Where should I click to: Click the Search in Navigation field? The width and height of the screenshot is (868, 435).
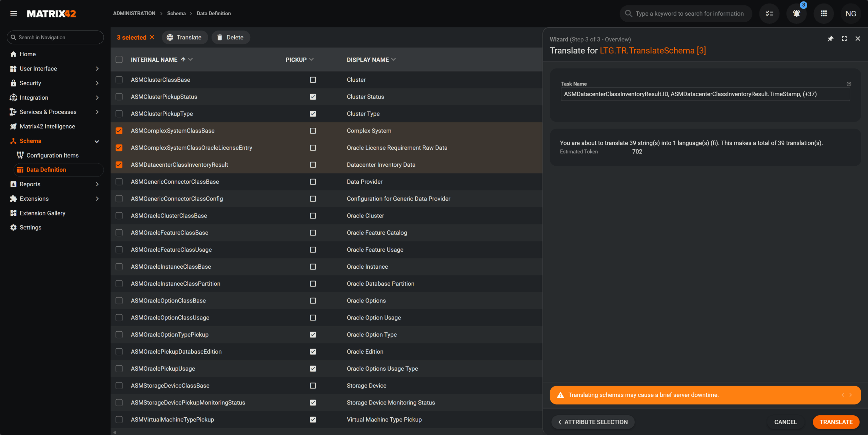(55, 37)
